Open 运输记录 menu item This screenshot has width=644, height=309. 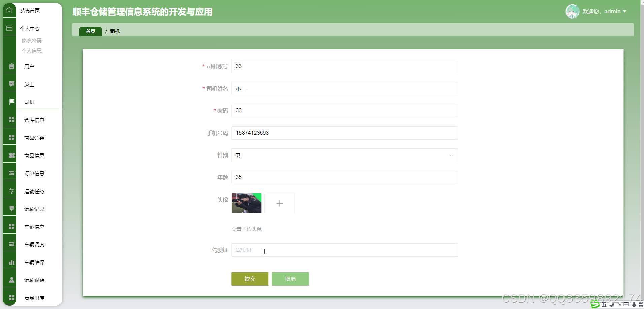click(34, 209)
